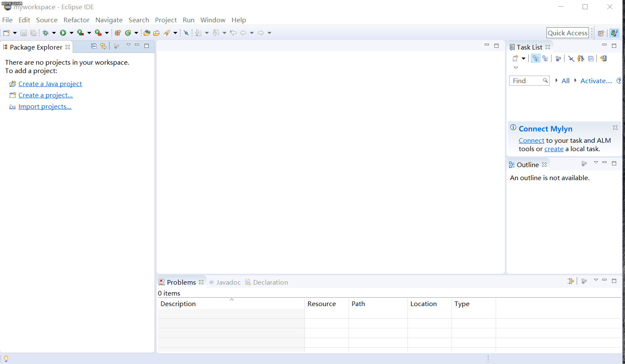625x364 pixels.
Task: Open the Outline View Menu triangle
Action: 596,162
